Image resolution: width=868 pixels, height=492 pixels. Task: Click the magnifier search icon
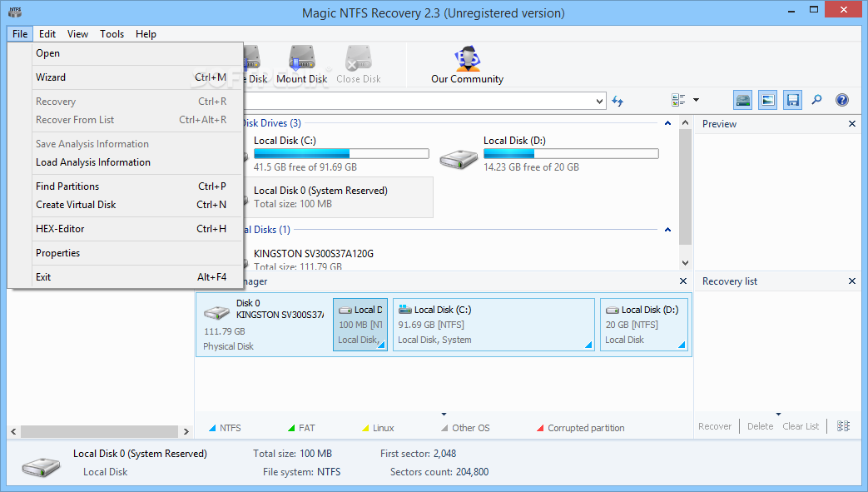click(x=817, y=100)
